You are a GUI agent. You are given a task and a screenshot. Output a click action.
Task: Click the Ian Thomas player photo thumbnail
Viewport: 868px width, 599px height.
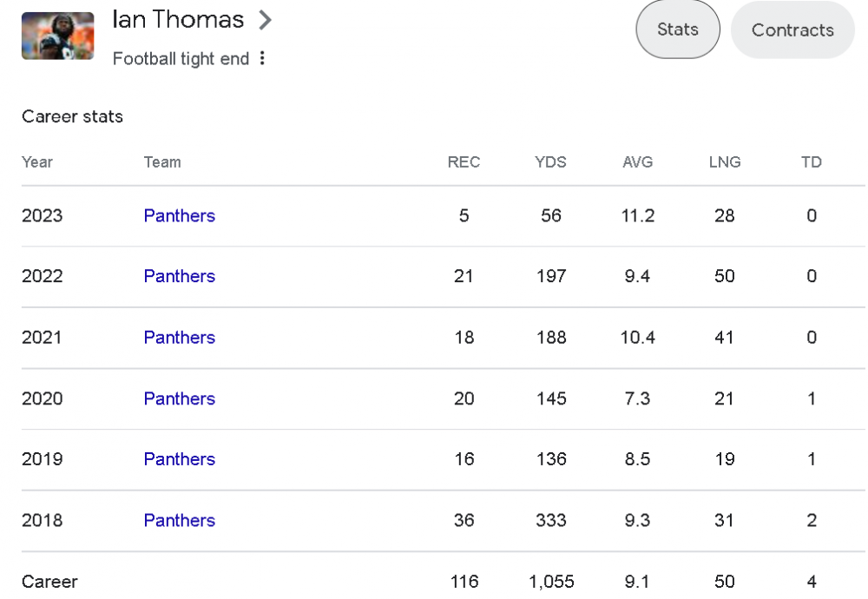(x=57, y=36)
